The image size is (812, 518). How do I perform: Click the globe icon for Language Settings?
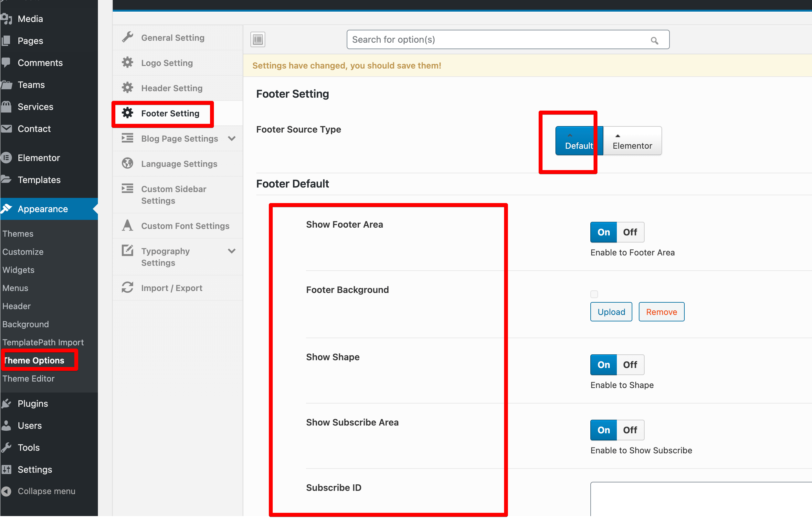click(127, 163)
